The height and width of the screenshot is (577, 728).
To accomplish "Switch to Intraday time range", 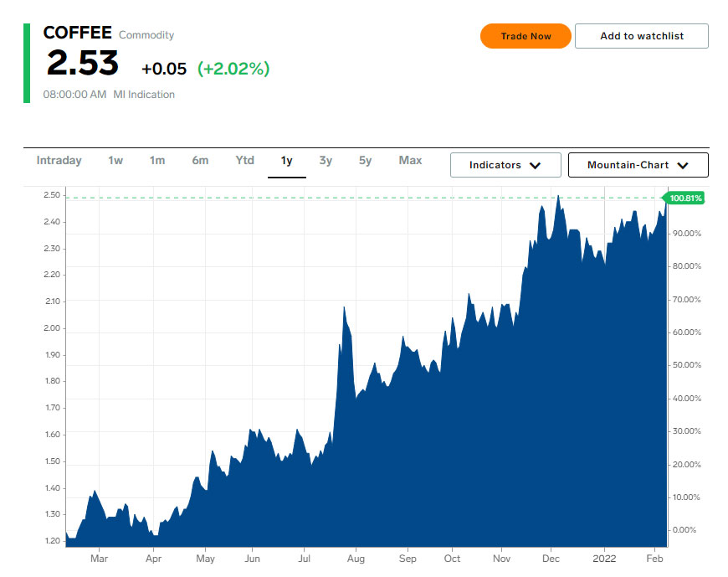I will point(59,160).
